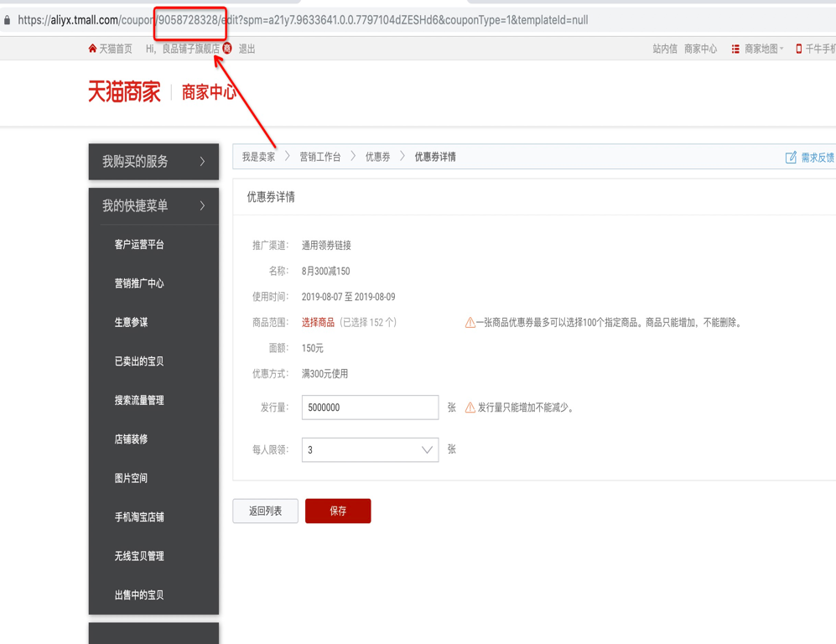Screen dimensions: 836x644
Task: Click the 千牛手机 phone icon
Action: 798,49
